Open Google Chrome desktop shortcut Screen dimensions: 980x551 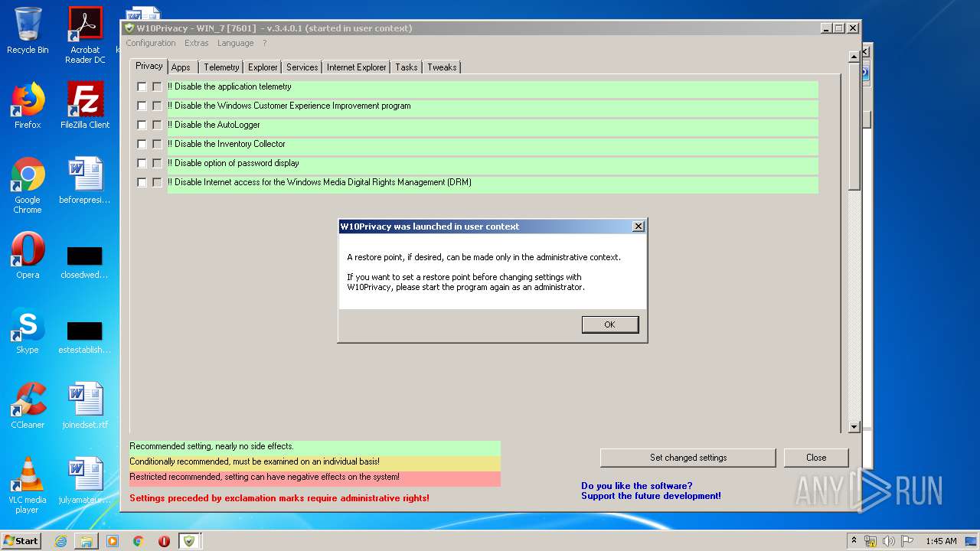point(28,185)
